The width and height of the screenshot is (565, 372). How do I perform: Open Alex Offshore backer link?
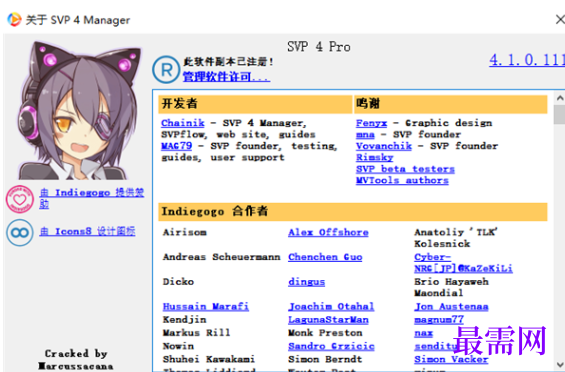(x=328, y=232)
